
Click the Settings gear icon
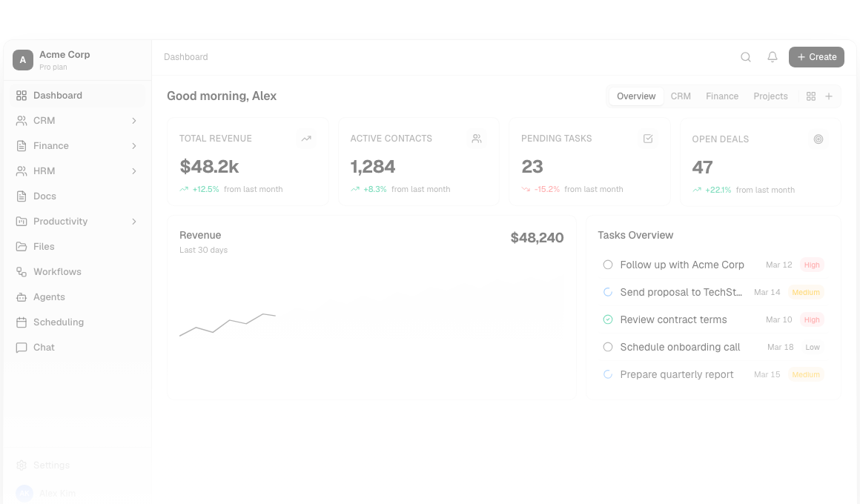21,465
